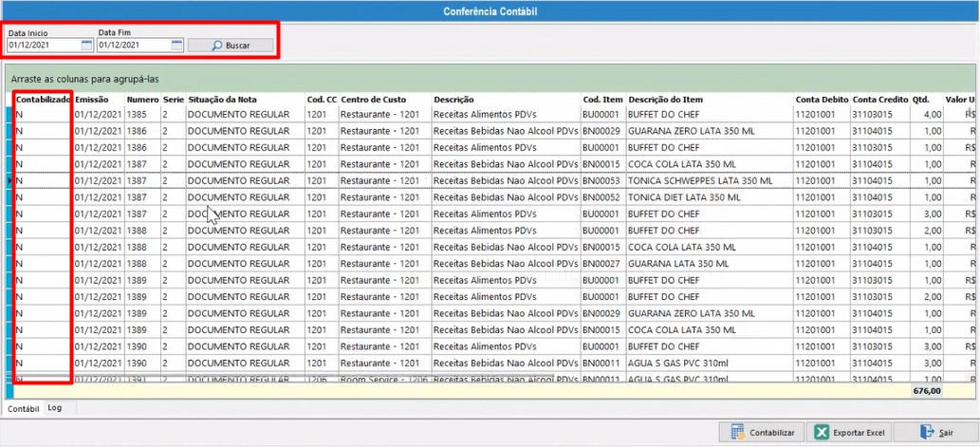Switch to the Log tab
This screenshot has width=980, height=447.
pos(55,407)
